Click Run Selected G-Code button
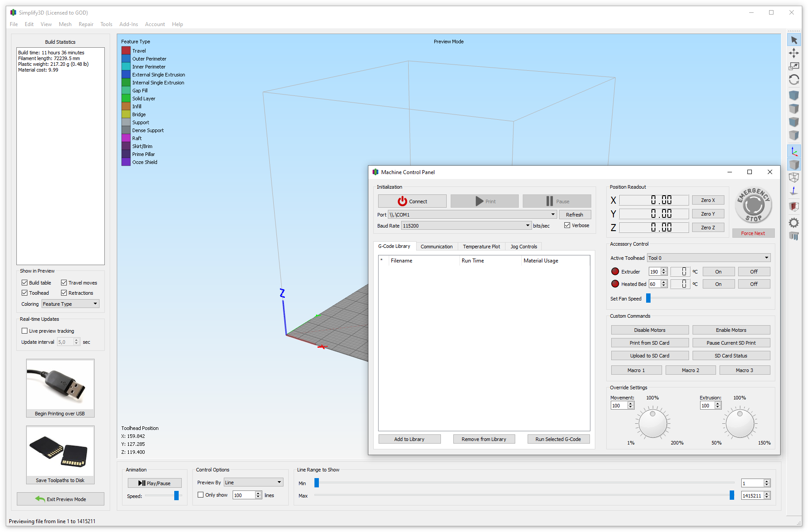 point(558,439)
